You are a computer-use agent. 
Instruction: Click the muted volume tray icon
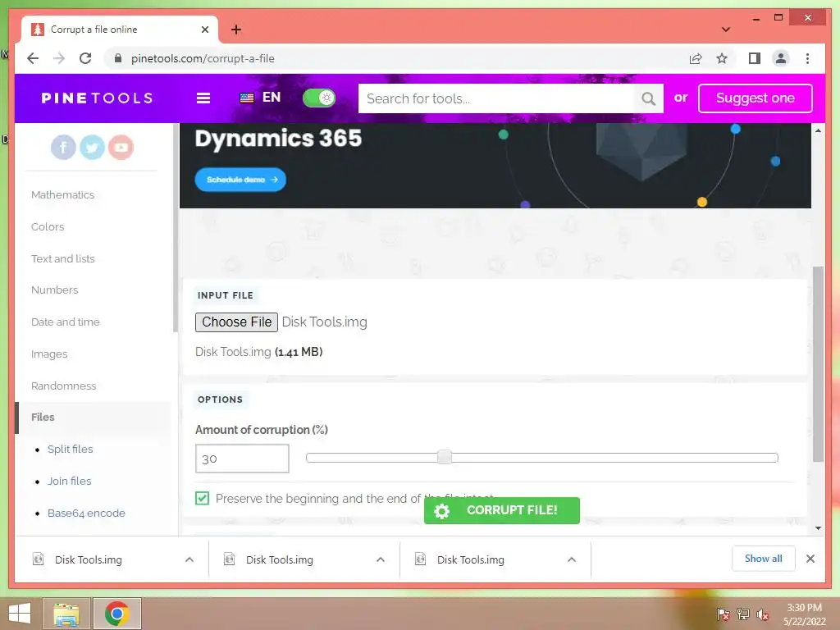click(762, 614)
